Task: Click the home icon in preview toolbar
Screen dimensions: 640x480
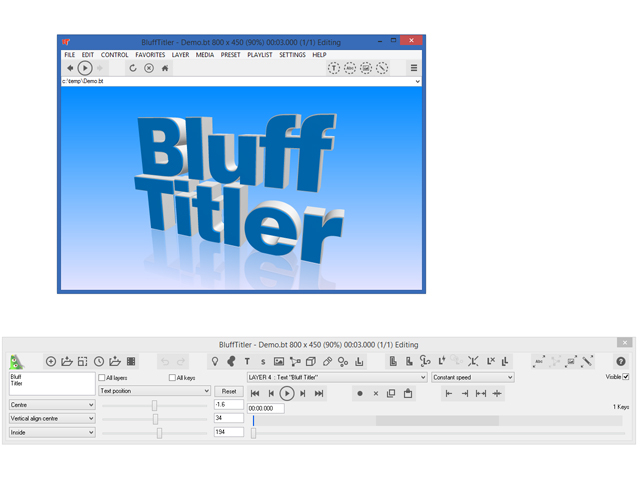Action: pyautogui.click(x=165, y=68)
